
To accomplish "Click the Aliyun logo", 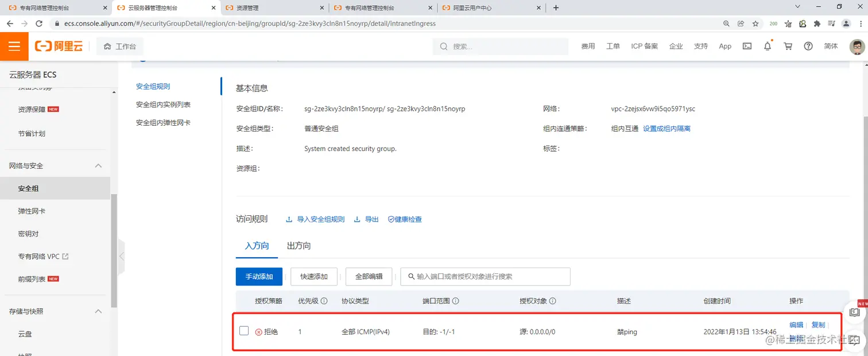I will pos(59,47).
